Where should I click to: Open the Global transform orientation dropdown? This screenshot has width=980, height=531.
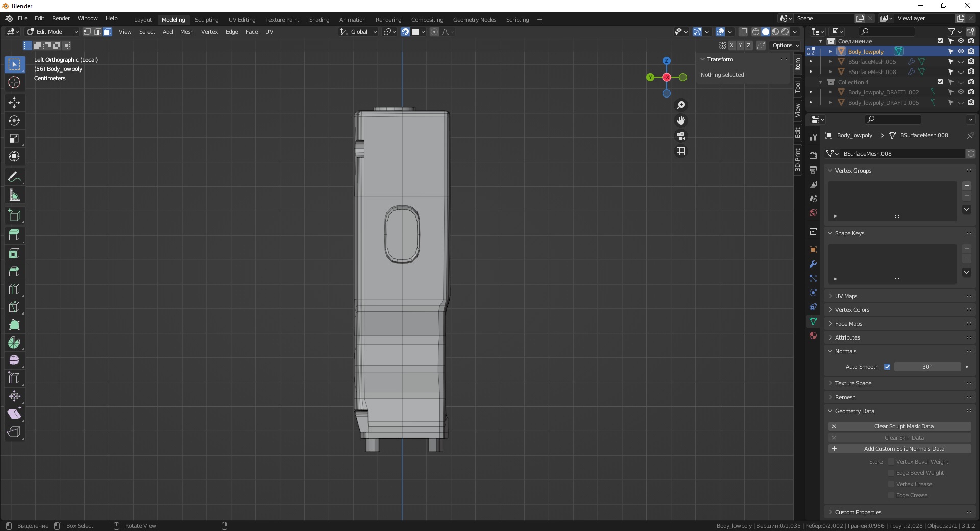[359, 32]
